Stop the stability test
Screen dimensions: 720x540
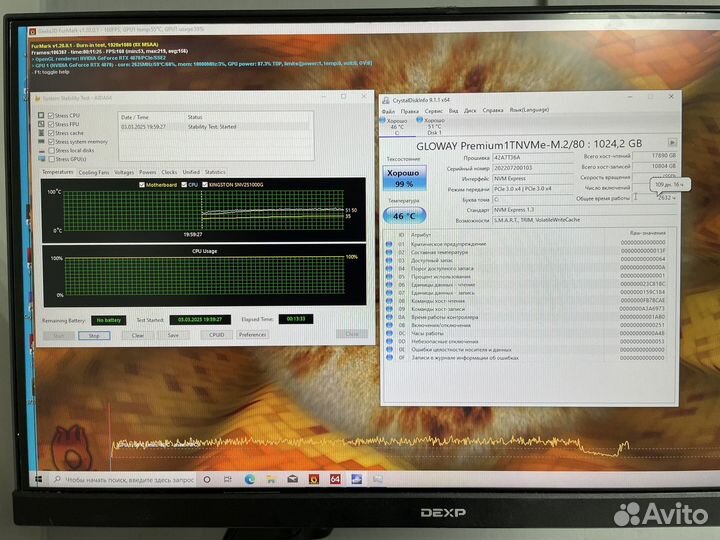click(x=94, y=336)
